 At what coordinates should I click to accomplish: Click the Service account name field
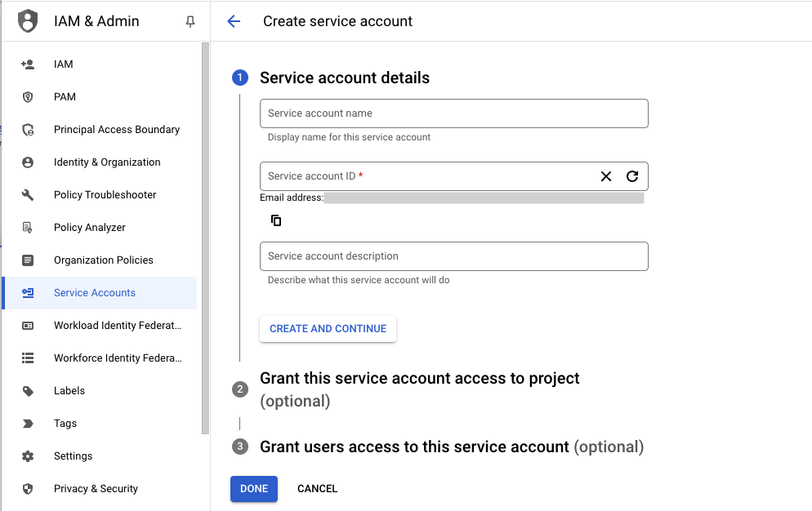453,113
